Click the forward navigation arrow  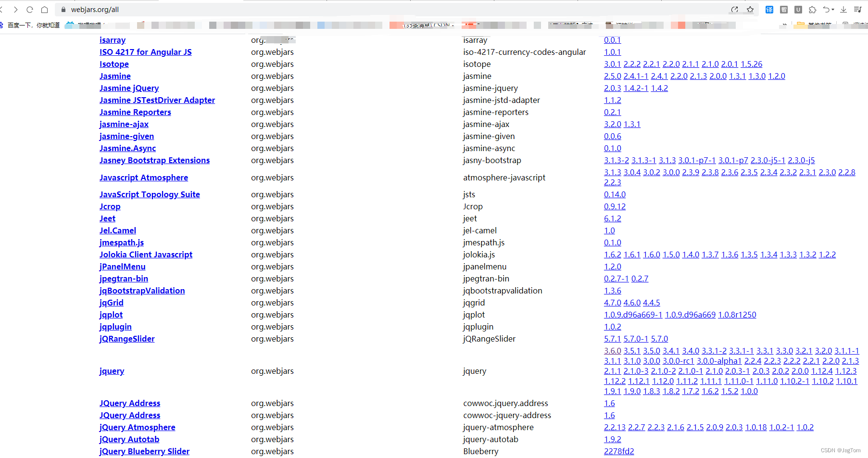16,9
